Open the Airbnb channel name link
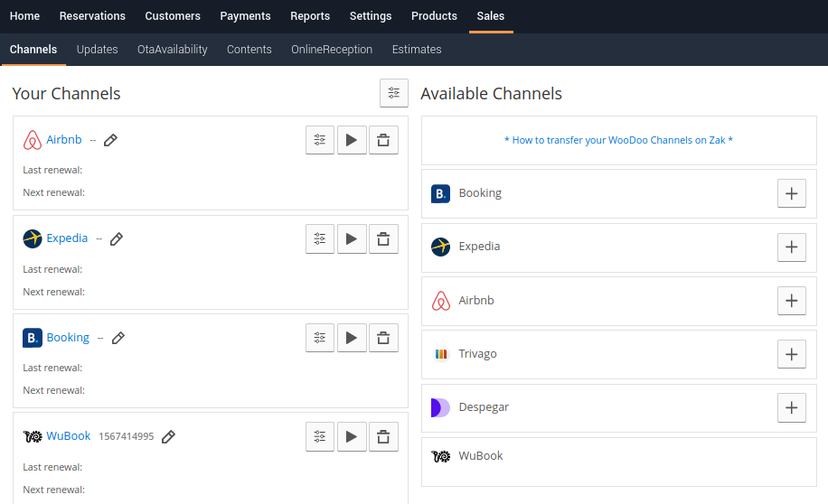Viewport: 828px width, 504px height. 64,139
